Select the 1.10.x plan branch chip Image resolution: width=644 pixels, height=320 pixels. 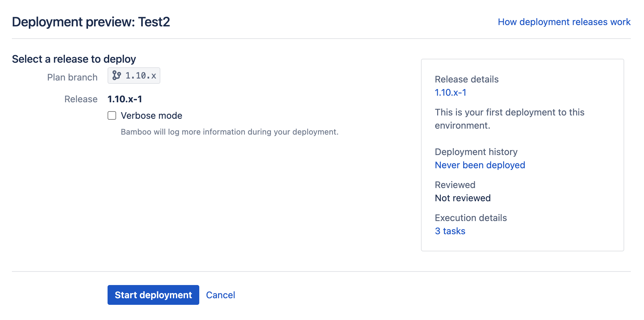[x=133, y=76]
